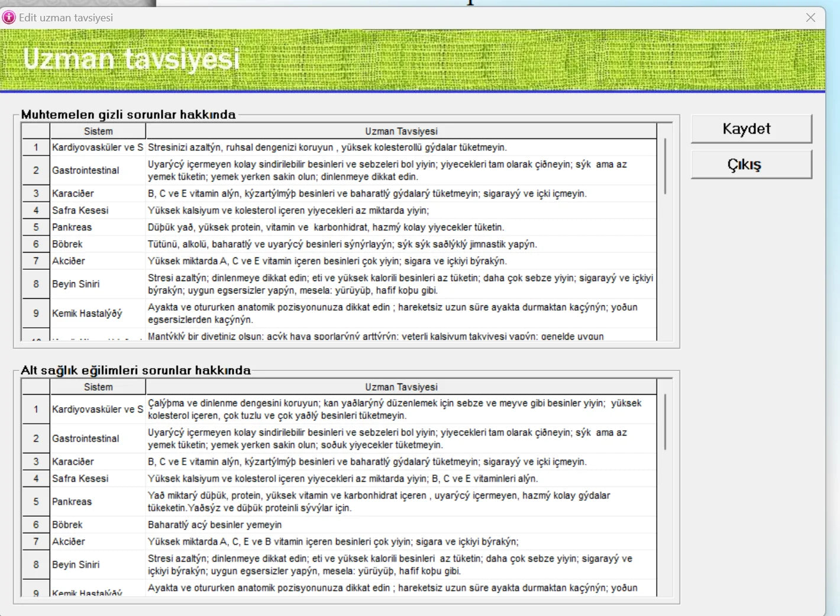Select Akciðer cell in lower table

(x=98, y=541)
